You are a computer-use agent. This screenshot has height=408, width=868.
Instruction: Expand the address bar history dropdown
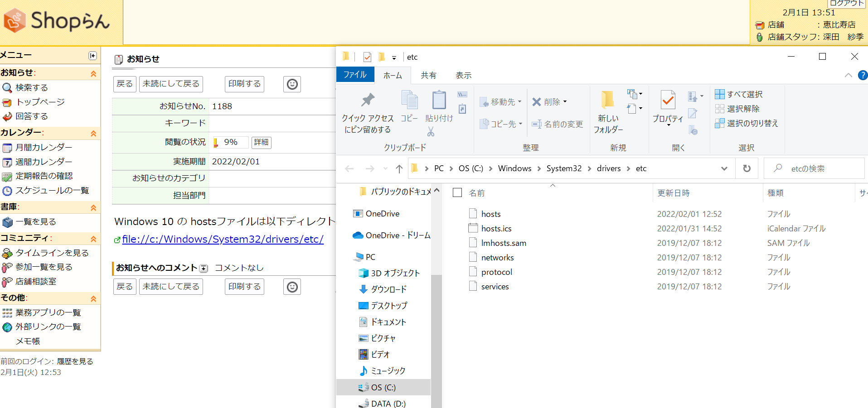724,168
